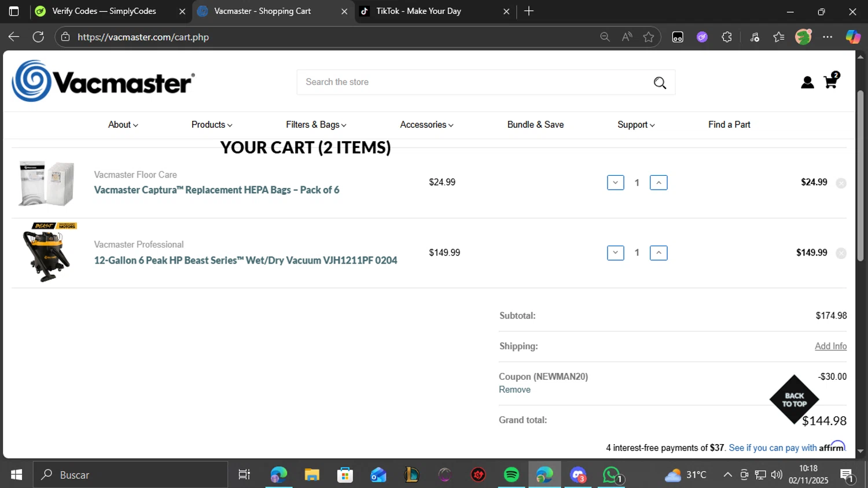Close the TikTok tab

click(x=506, y=11)
